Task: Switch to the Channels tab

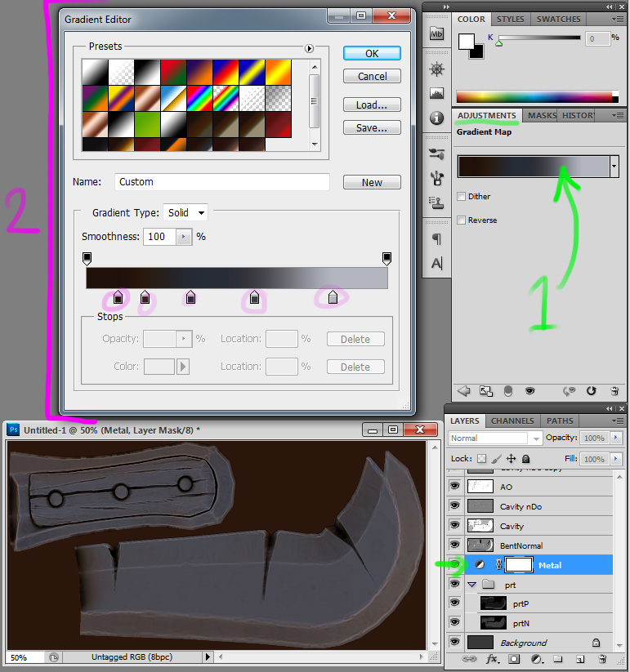Action: [512, 421]
